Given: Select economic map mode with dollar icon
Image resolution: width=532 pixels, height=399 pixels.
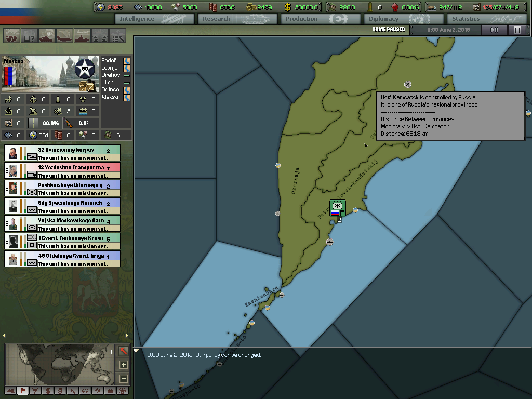Looking at the screenshot, I should [x=47, y=391].
